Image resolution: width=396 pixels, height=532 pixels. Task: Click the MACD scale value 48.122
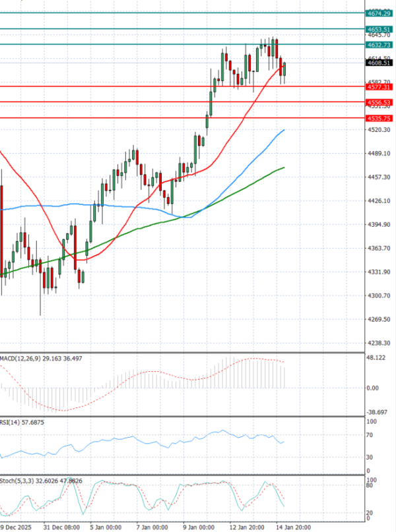(x=378, y=358)
